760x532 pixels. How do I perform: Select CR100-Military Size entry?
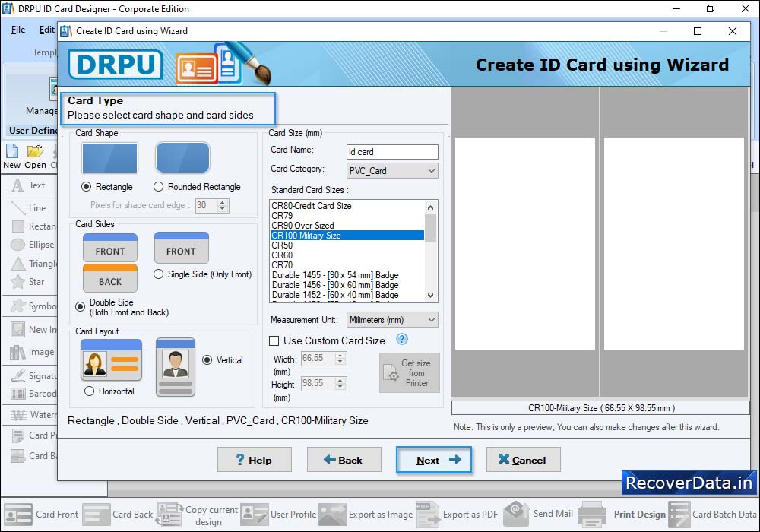point(347,236)
